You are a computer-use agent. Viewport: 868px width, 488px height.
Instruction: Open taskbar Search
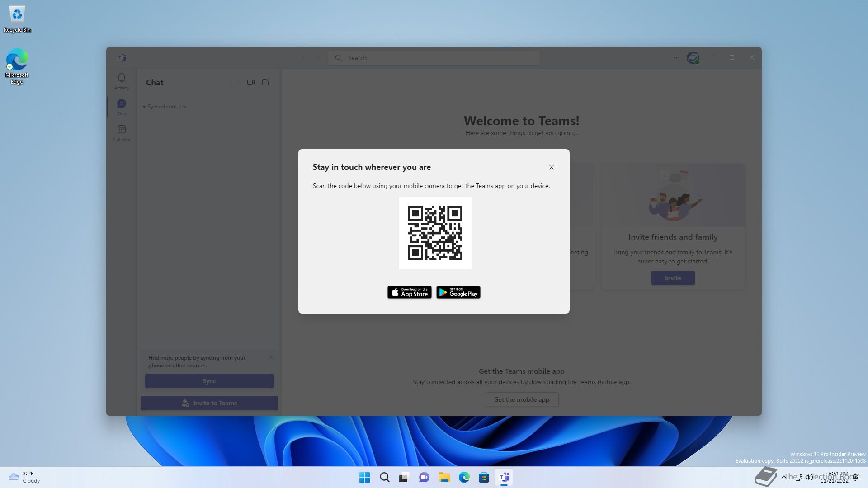click(x=385, y=477)
